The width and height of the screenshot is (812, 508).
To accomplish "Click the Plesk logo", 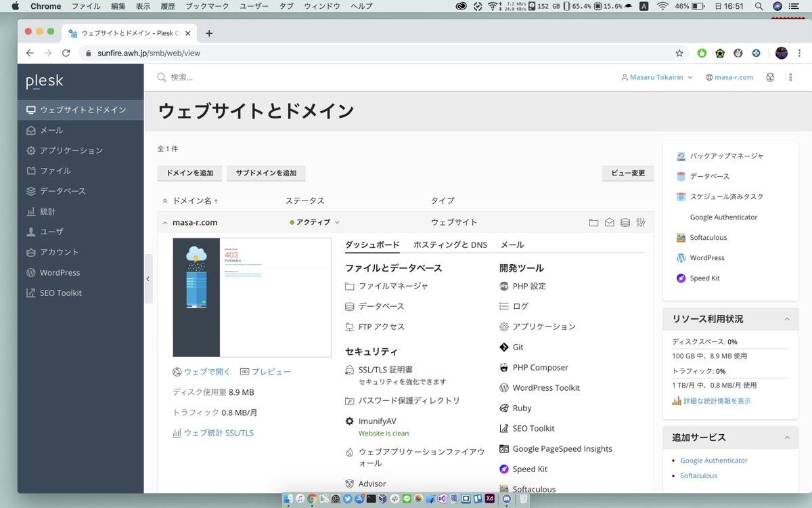I will pos(45,81).
